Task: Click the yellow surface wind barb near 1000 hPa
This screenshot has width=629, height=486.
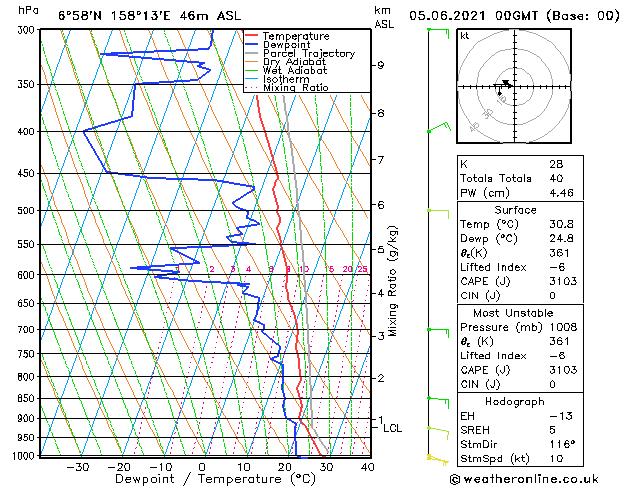Action: click(x=438, y=460)
